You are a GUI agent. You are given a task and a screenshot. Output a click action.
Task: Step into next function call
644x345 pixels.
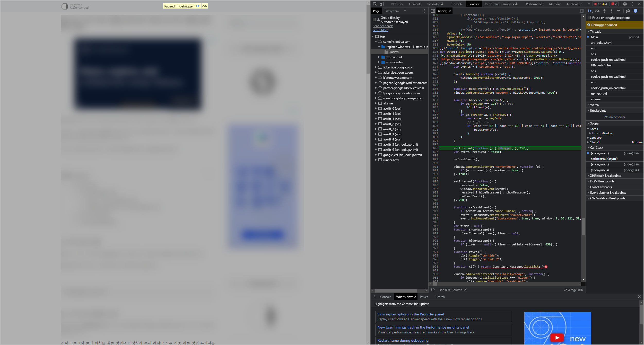(604, 11)
